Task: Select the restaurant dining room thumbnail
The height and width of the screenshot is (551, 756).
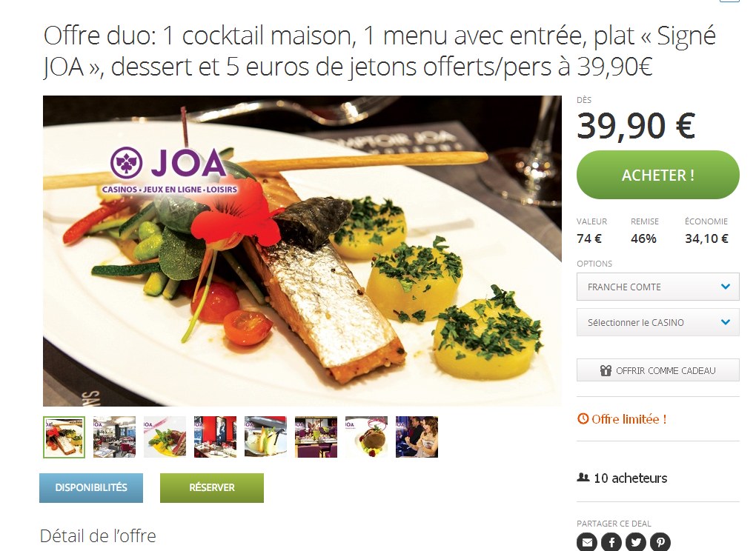Action: pyautogui.click(x=114, y=437)
